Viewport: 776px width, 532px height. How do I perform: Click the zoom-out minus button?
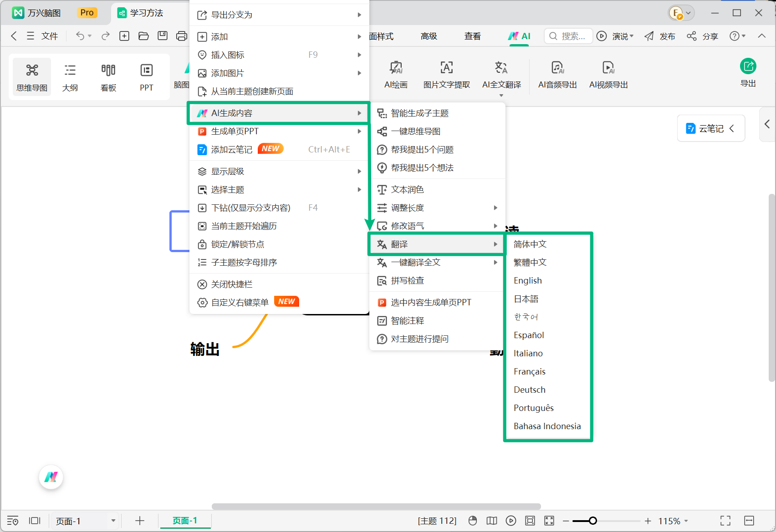click(x=566, y=521)
